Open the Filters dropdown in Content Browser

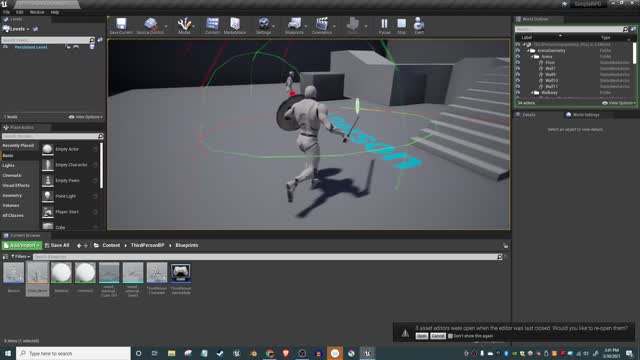click(20, 257)
